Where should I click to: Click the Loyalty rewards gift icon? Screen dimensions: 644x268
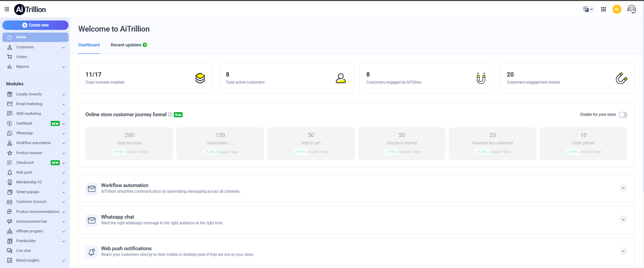(x=10, y=94)
